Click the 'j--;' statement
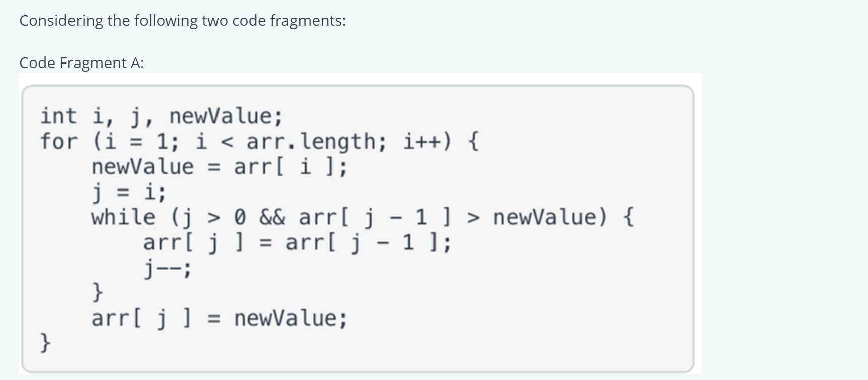Image resolution: width=868 pixels, height=380 pixels. click(x=167, y=268)
